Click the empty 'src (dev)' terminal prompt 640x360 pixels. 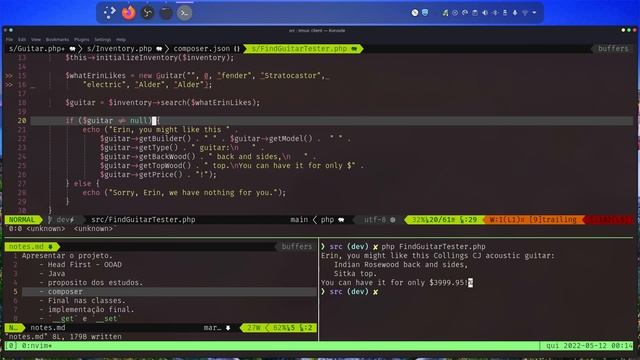click(349, 291)
